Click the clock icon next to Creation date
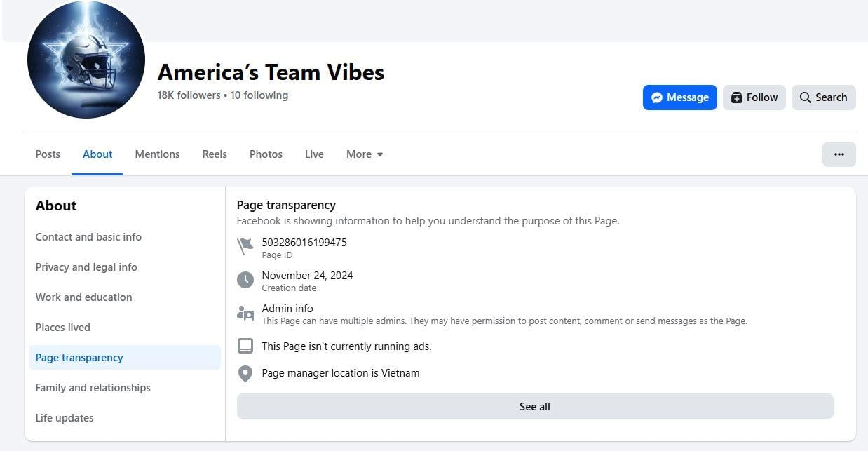 pyautogui.click(x=245, y=280)
